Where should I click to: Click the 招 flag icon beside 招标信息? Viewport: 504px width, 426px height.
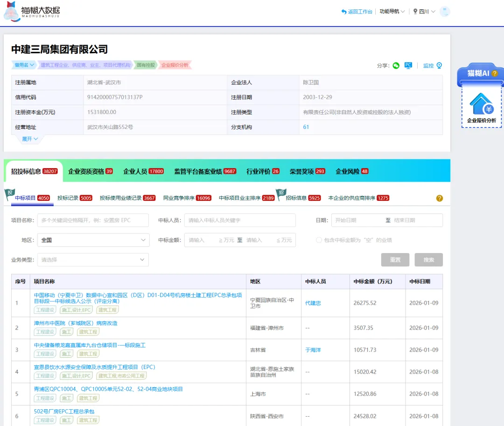pos(281,194)
